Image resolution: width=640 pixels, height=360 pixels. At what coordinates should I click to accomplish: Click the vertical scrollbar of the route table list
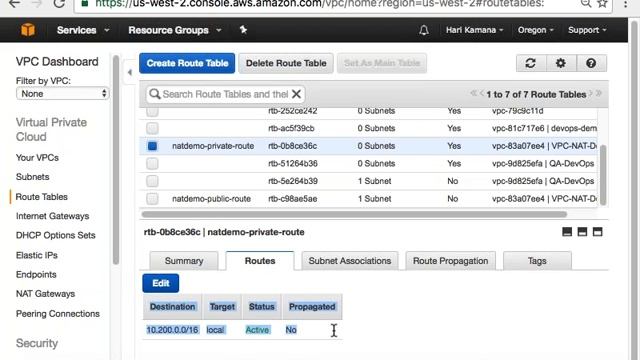(603, 174)
